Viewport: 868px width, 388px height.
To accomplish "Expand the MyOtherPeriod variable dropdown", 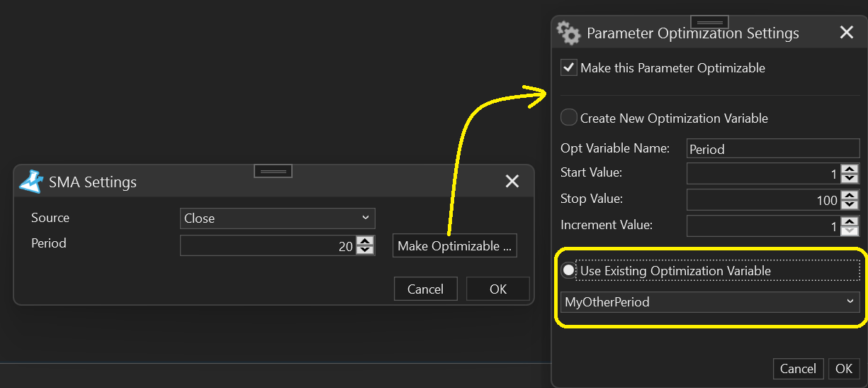I will tap(709, 302).
